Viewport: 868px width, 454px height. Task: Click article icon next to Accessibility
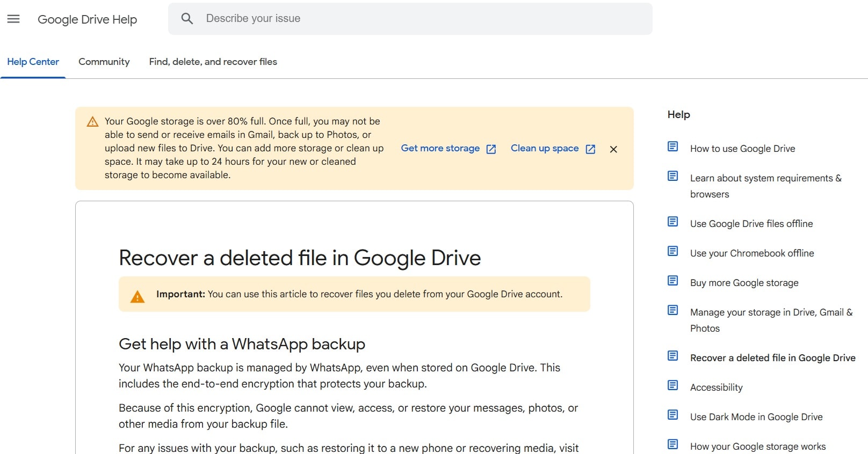[672, 385]
